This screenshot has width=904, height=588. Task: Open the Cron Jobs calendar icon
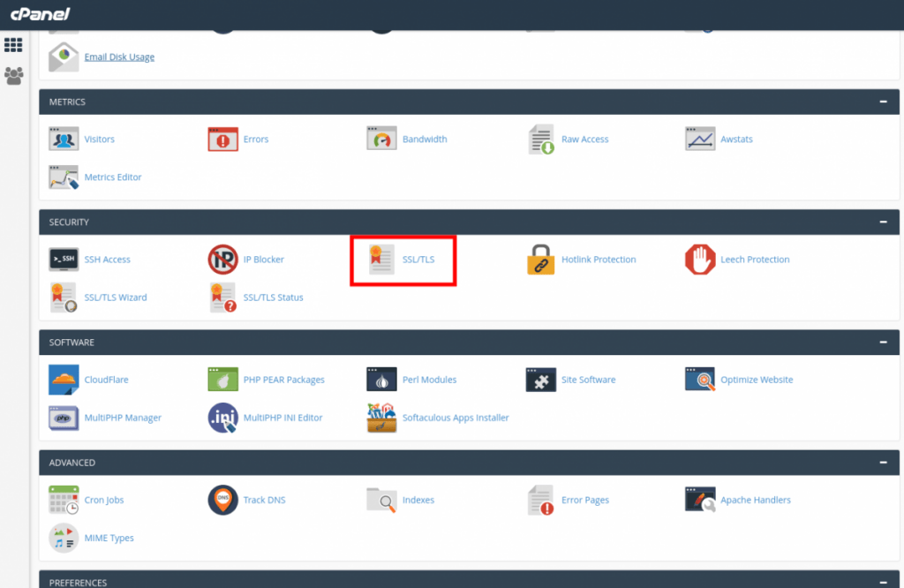coord(64,500)
